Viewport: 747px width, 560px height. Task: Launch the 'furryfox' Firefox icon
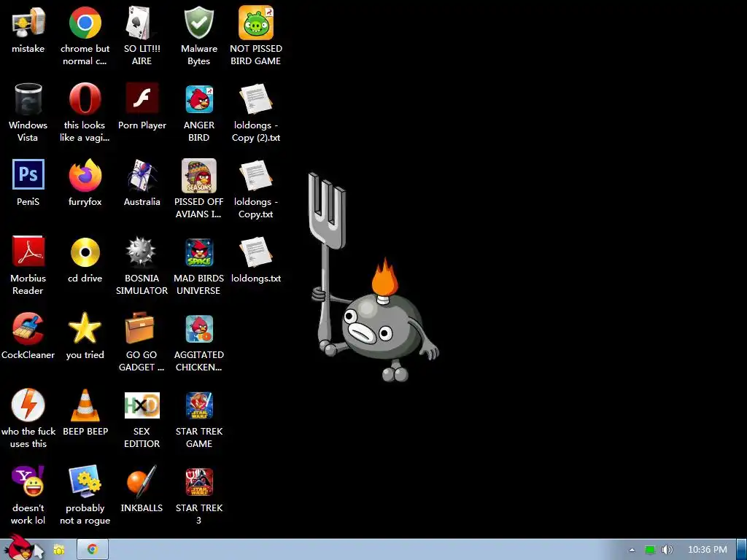pos(85,175)
